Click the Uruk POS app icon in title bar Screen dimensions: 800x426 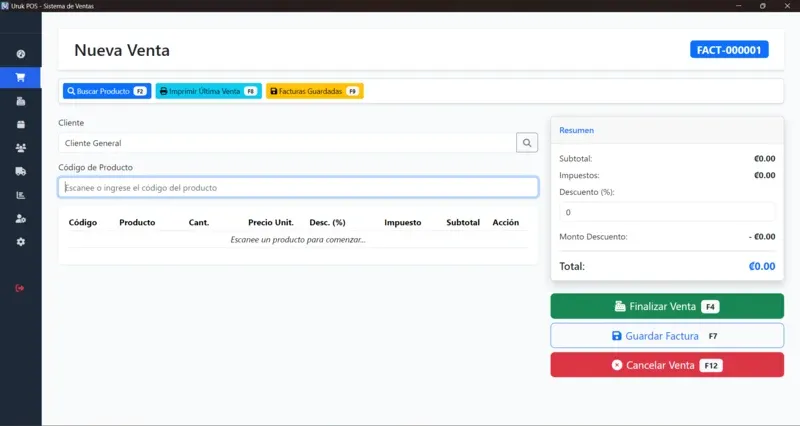coord(5,6)
